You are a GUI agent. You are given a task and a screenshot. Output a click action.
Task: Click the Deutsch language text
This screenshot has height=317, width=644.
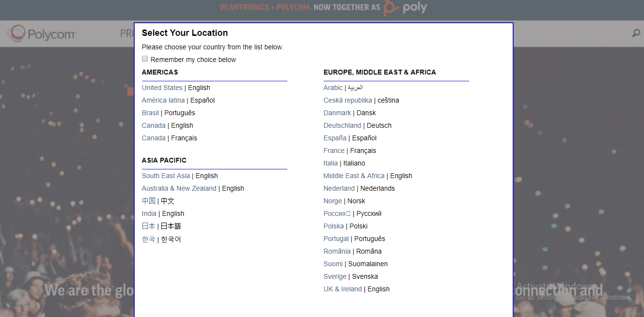pyautogui.click(x=379, y=125)
